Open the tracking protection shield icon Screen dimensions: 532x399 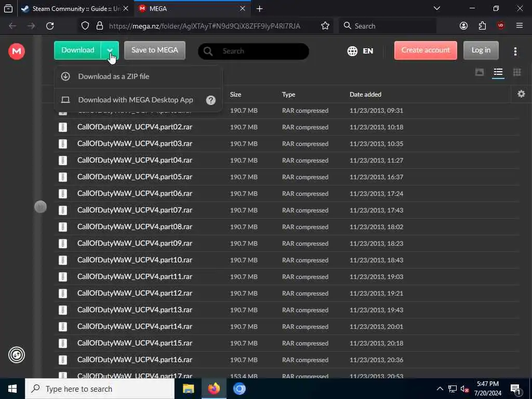(x=85, y=26)
